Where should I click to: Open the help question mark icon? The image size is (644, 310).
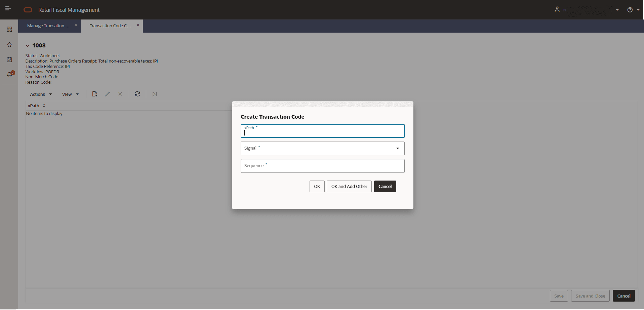(630, 10)
